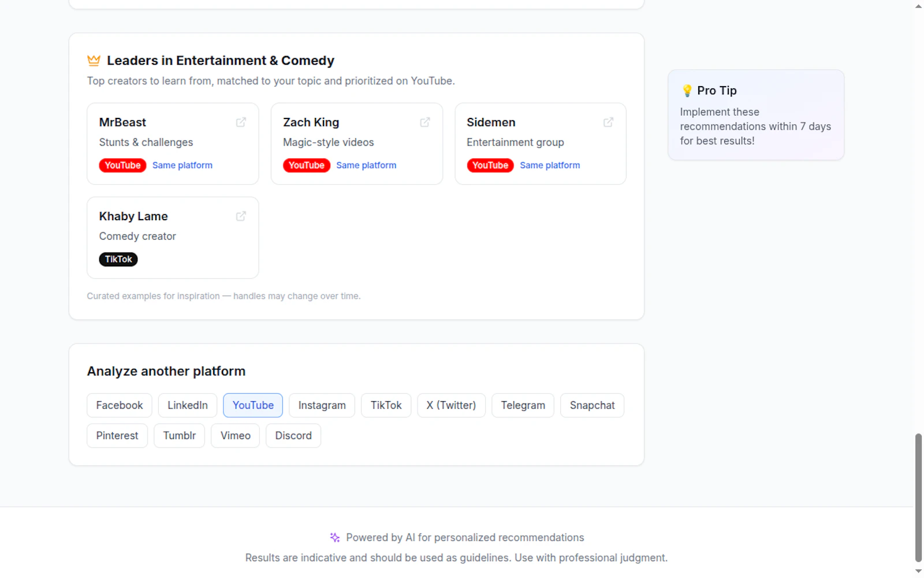Analyze Instagram platform

pos(322,405)
